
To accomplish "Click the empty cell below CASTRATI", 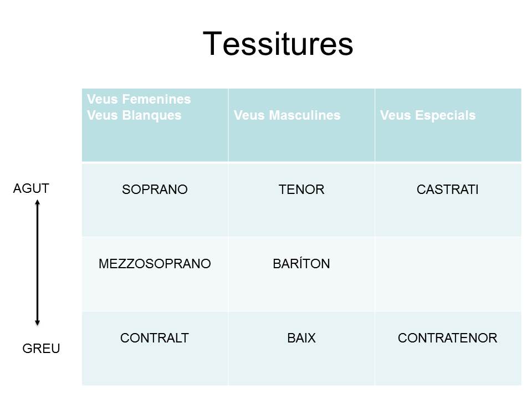I will [448, 274].
